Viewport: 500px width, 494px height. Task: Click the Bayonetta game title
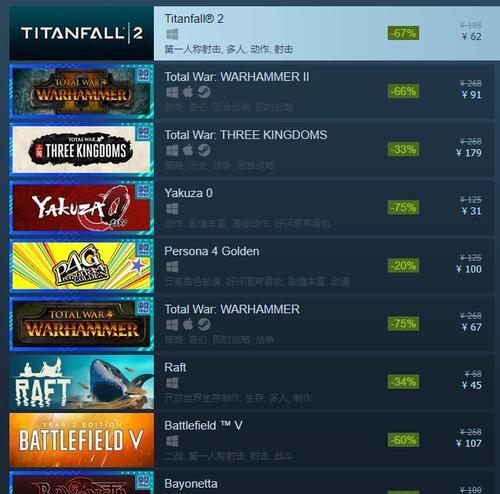click(191, 484)
